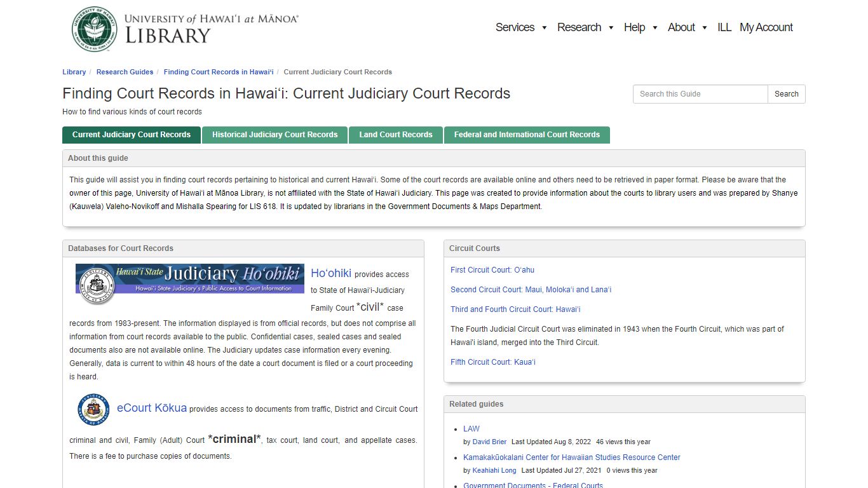868x488 pixels.
Task: Click the page title 'Finding Court Records in Hawai'i'
Action: pos(287,93)
